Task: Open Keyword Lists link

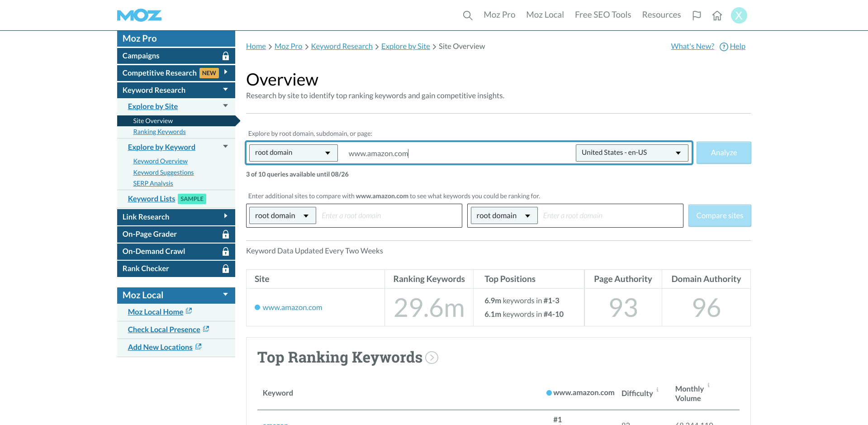Action: 152,199
